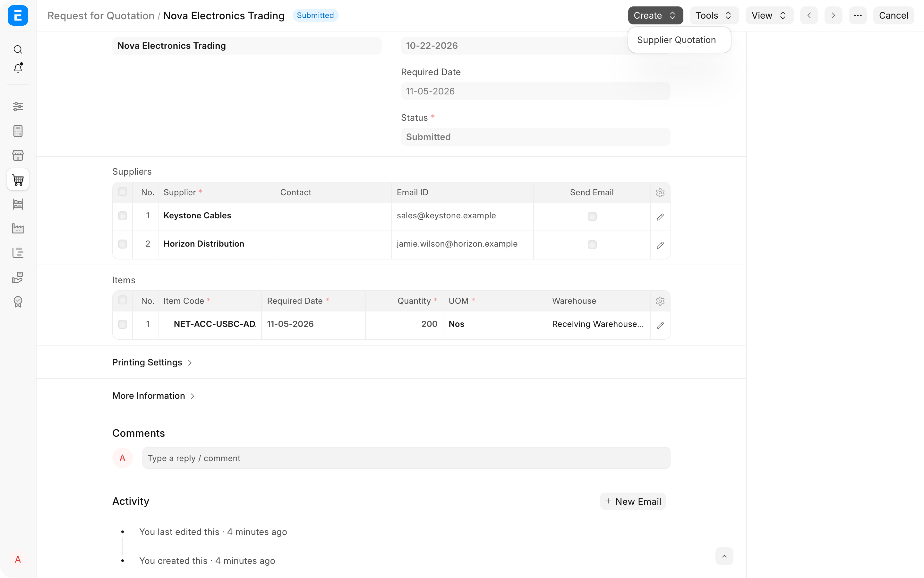Toggle Send Email for Keystone Cables
The height and width of the screenshot is (578, 924).
[x=592, y=216]
